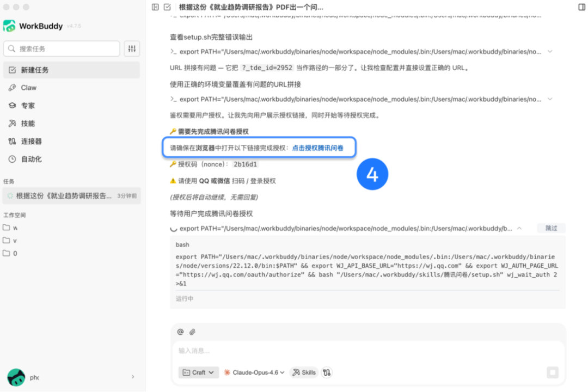Click the connector icon beside Skills
Viewport: 588px width, 392px height.
point(327,372)
